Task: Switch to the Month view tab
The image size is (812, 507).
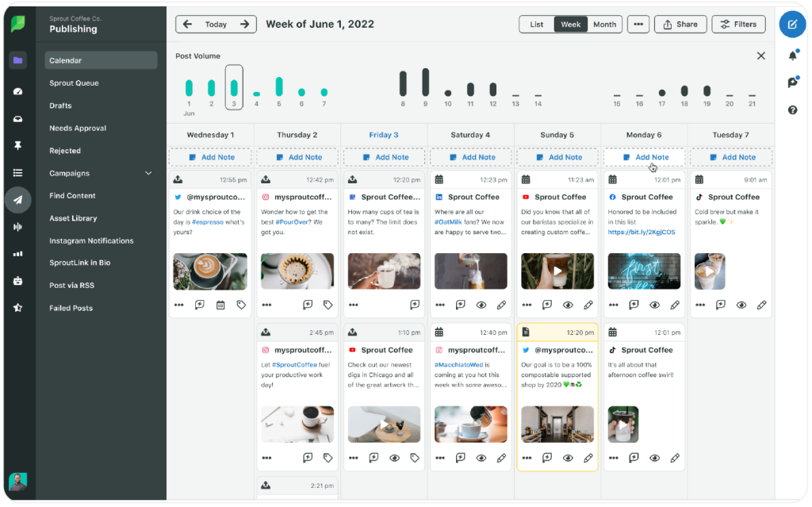Action: 604,25
